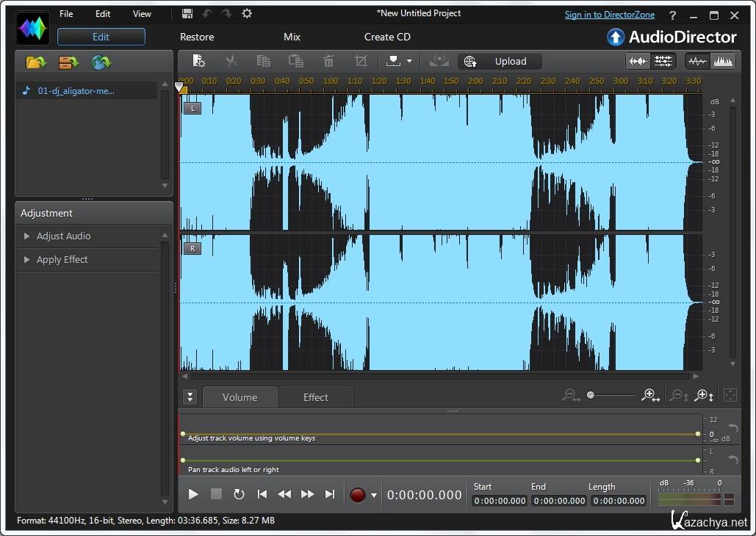Click Sign in to DirectorZone link

tap(611, 15)
